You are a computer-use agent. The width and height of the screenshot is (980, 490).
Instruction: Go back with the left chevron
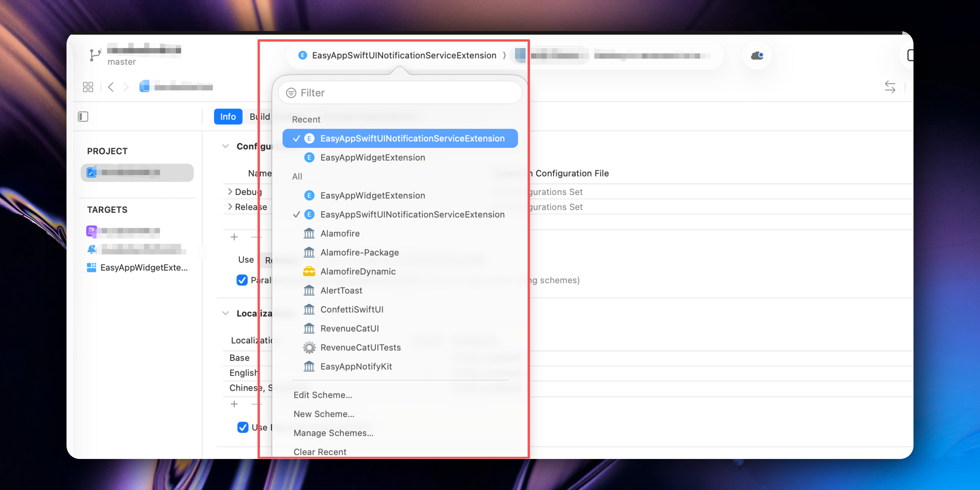pos(111,87)
